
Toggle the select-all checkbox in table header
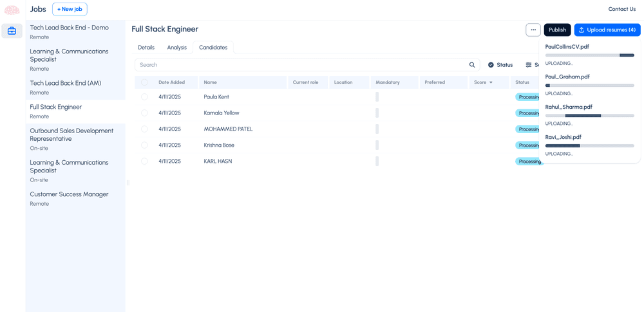pos(144,82)
